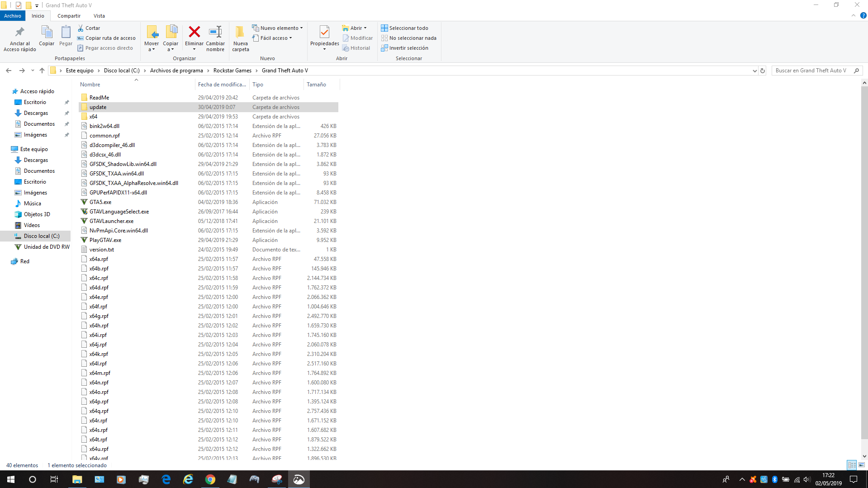Screen dimensions: 868x488
Task: Open Música in the navigation pane
Action: coord(33,204)
